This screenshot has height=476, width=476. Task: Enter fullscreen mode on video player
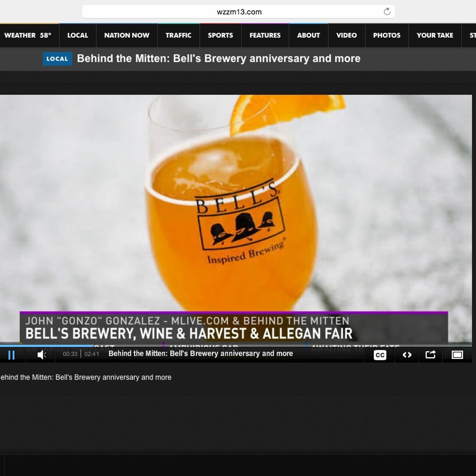pos(457,355)
